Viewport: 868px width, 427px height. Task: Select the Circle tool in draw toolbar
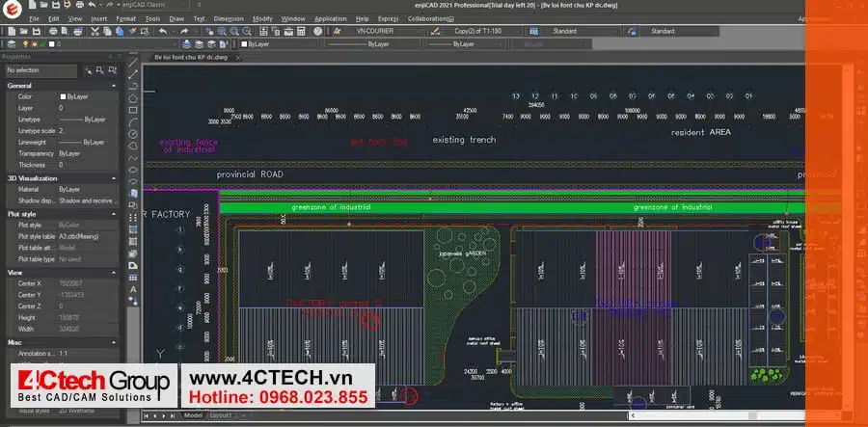(x=133, y=134)
